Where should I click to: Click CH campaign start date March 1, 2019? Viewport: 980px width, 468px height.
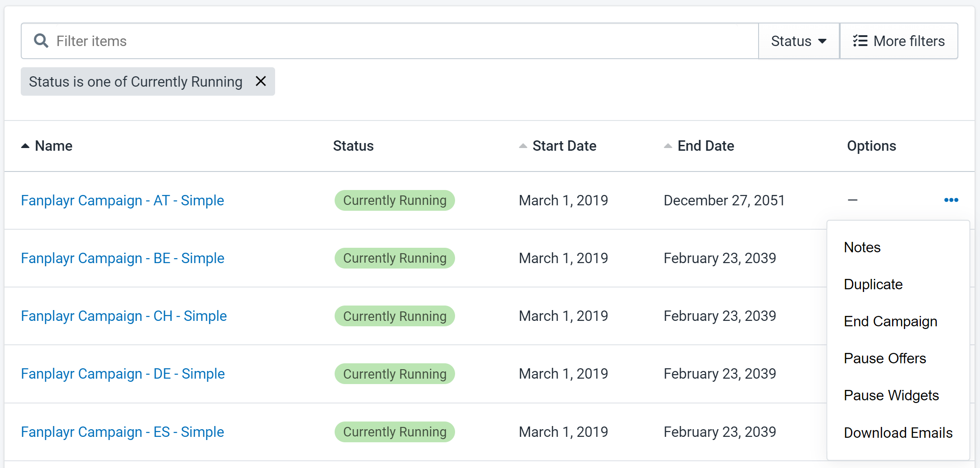[x=563, y=316]
